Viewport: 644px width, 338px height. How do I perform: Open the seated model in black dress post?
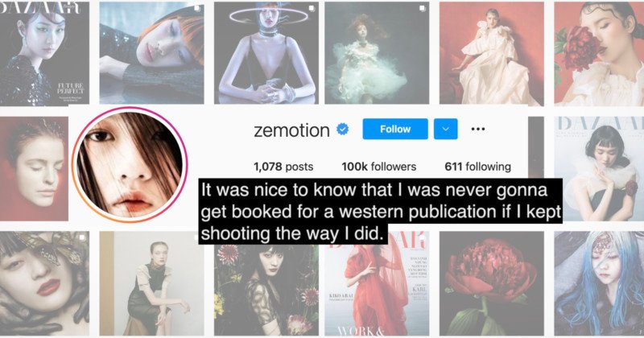click(151, 283)
